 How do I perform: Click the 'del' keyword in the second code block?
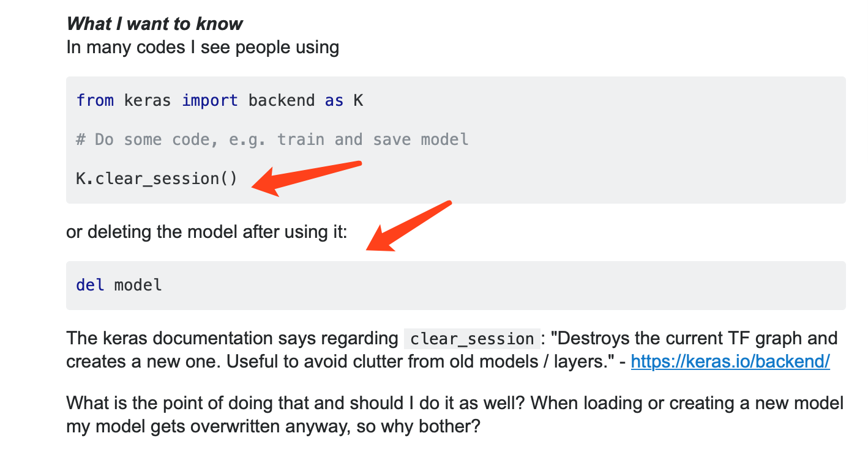[x=90, y=285]
